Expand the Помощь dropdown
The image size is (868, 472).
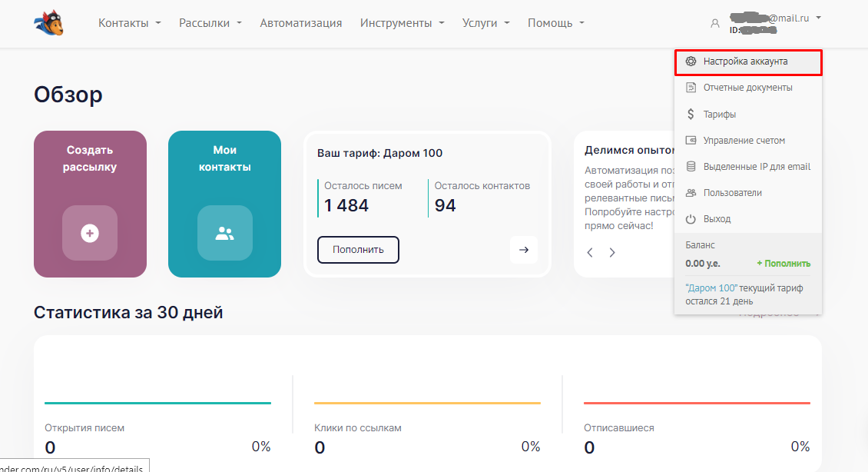(x=556, y=23)
